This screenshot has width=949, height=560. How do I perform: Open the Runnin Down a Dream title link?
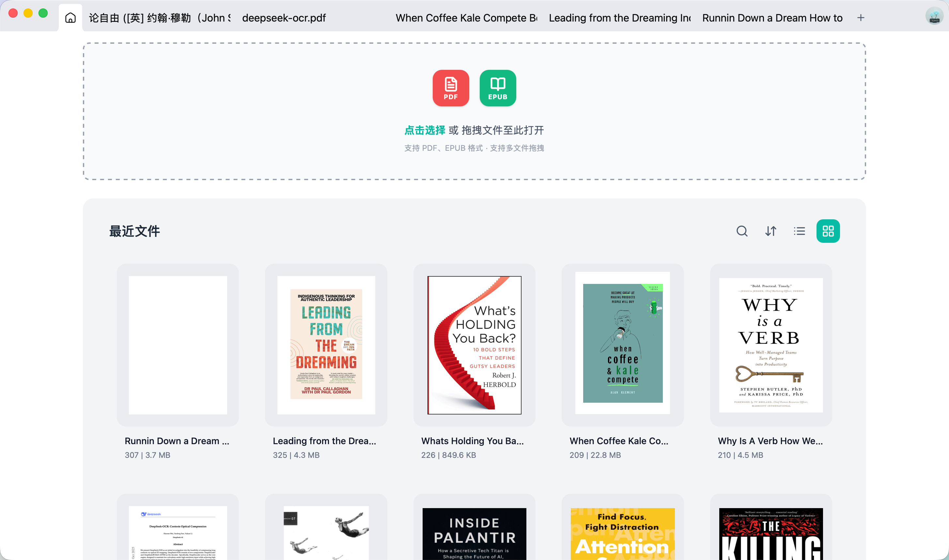(177, 441)
